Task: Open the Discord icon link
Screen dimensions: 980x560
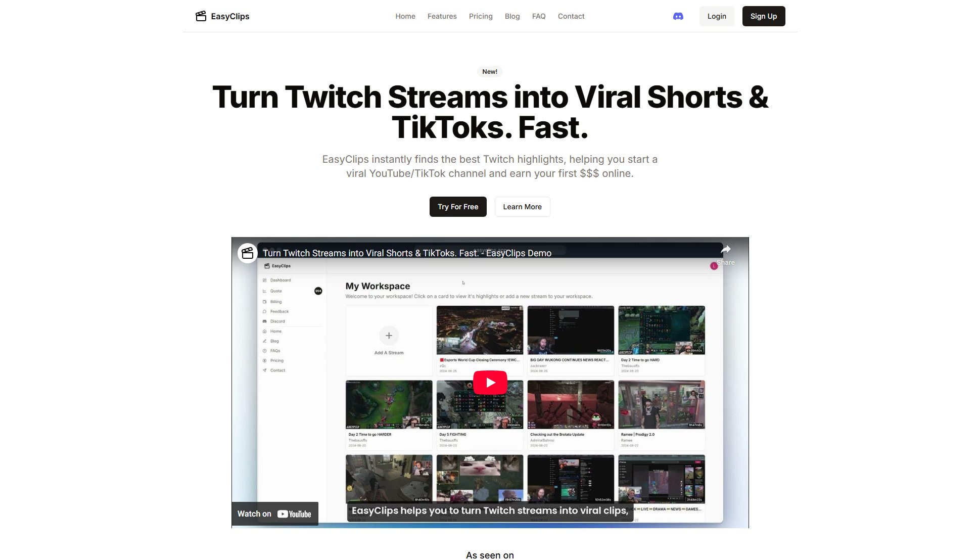Action: (x=678, y=16)
